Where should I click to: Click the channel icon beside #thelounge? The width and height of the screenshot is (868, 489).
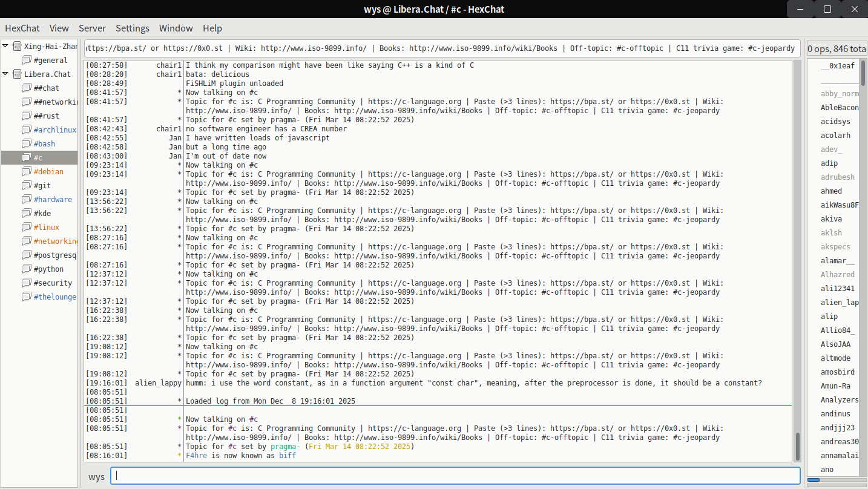click(27, 297)
